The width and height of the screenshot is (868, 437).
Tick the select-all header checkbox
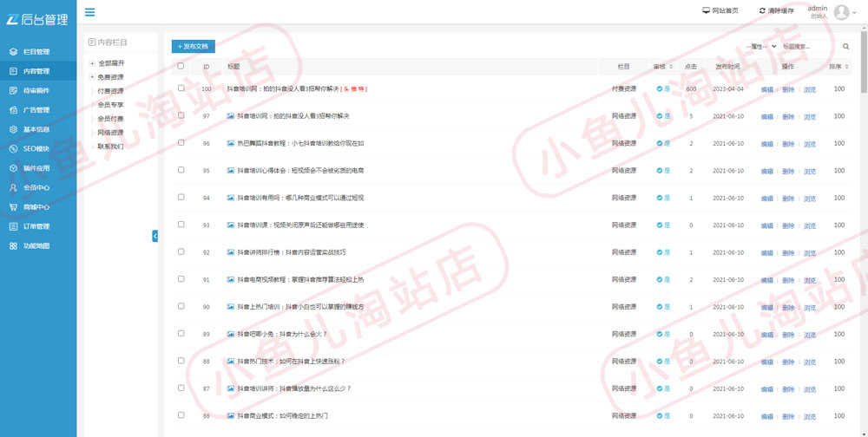(181, 66)
